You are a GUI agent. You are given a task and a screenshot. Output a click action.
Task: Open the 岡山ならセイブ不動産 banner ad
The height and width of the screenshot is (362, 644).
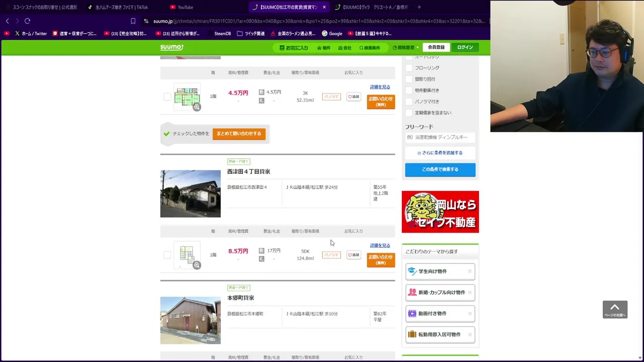coord(440,212)
